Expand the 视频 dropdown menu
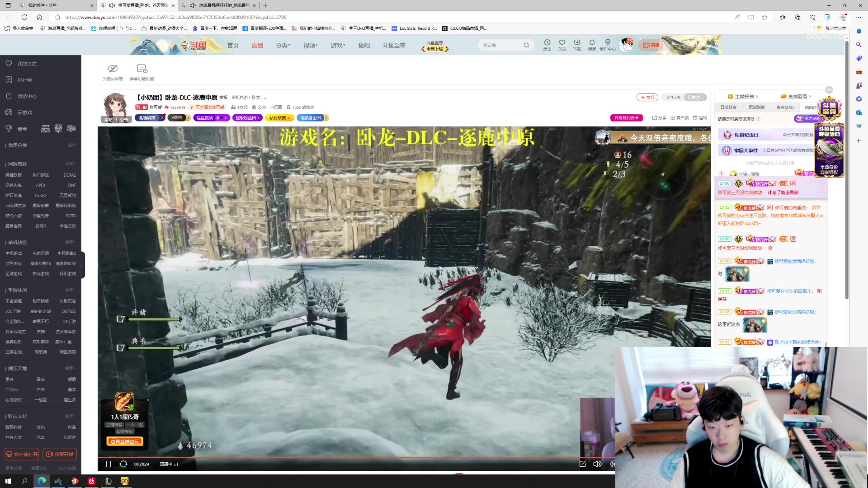 [310, 45]
